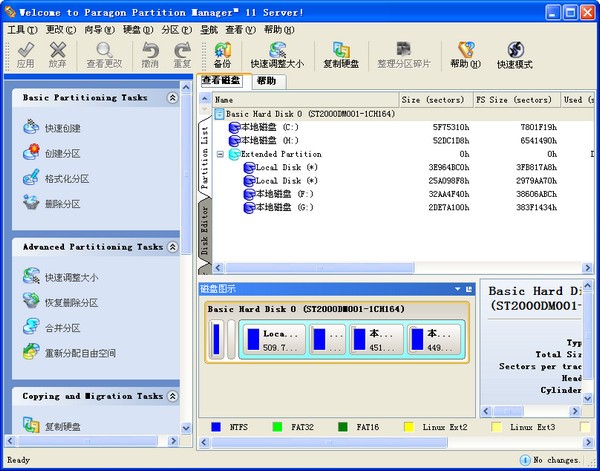Image resolution: width=600 pixels, height=471 pixels.
Task: Click the NTFS blue legend swatch
Action: [x=216, y=427]
